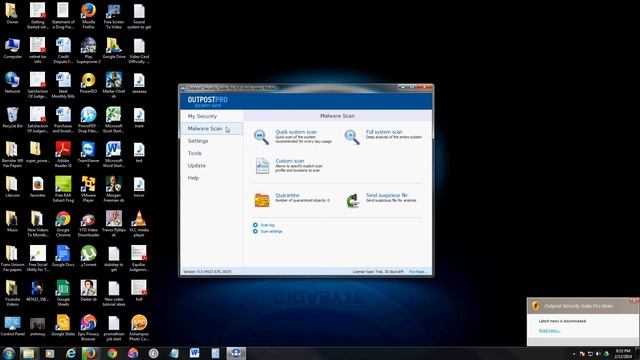Select the VLC media player desktop shortcut

(x=139, y=224)
